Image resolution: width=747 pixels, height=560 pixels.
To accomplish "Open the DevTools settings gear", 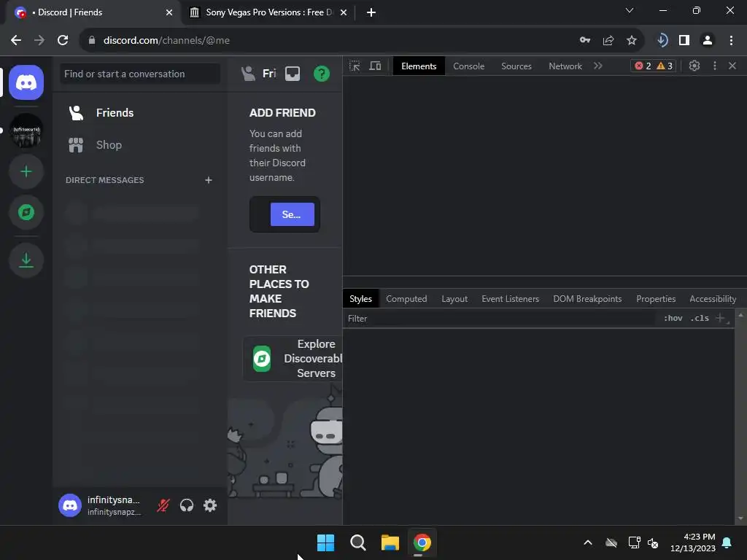I will point(694,66).
